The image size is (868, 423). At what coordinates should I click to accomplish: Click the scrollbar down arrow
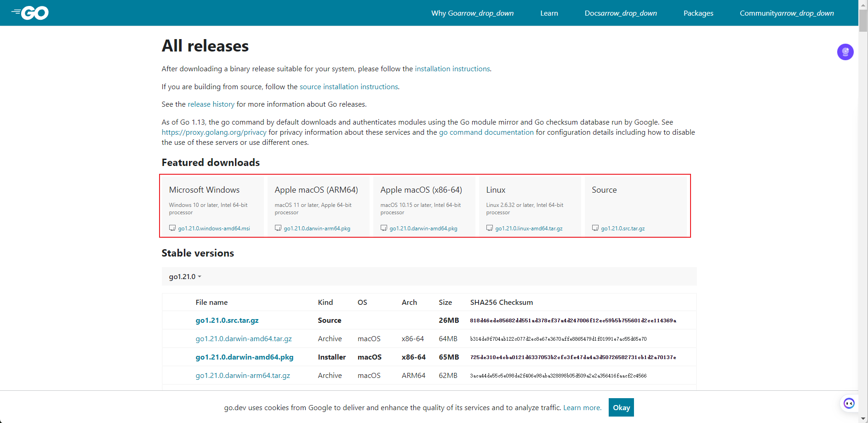[863, 418]
